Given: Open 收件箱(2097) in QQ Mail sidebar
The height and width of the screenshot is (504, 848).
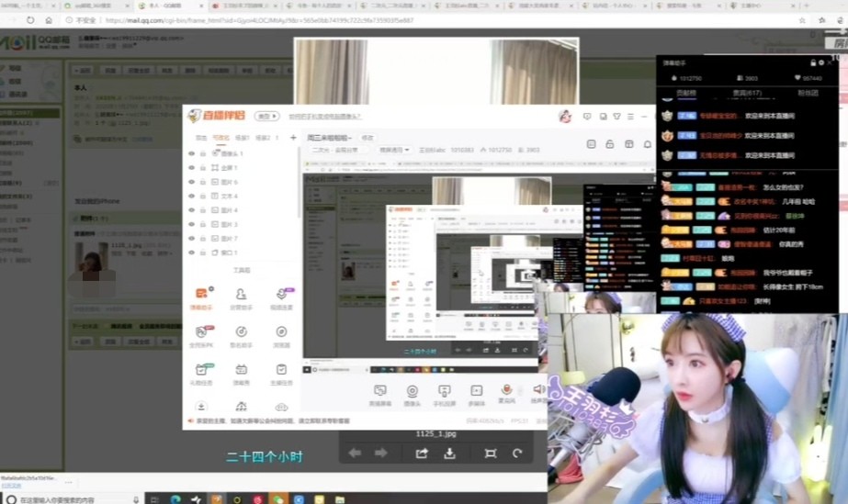Looking at the screenshot, I should pos(29,113).
